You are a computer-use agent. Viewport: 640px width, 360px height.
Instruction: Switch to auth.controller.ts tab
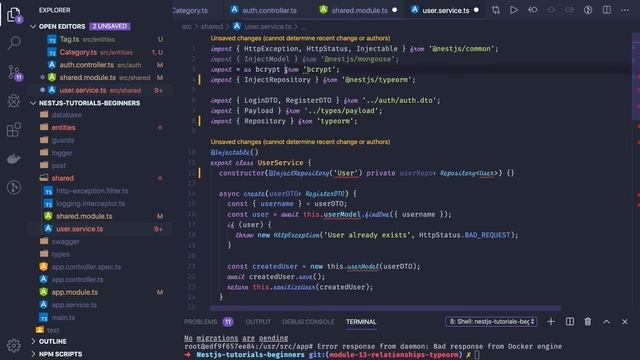[x=264, y=10]
